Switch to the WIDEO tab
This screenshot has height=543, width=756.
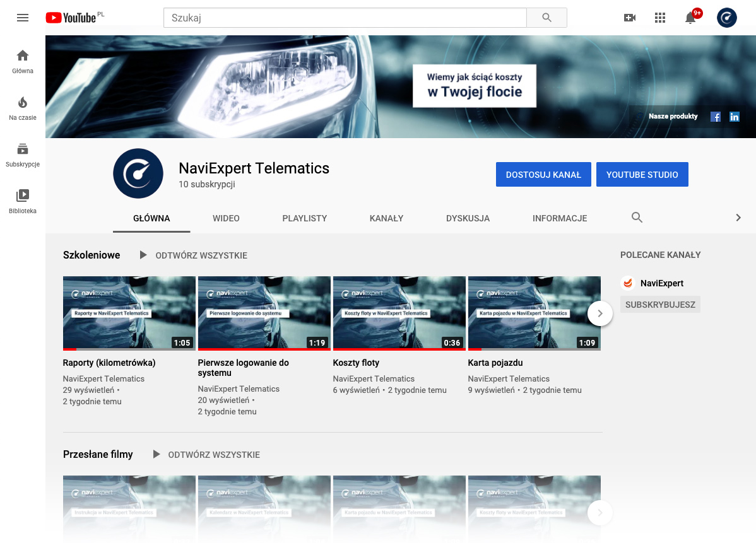pos(226,218)
